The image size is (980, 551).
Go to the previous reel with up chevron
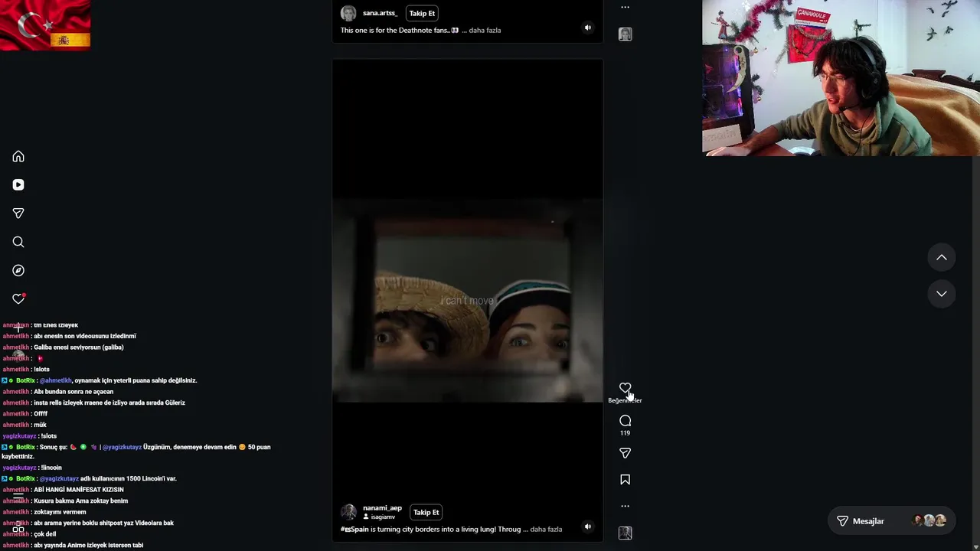(x=941, y=258)
